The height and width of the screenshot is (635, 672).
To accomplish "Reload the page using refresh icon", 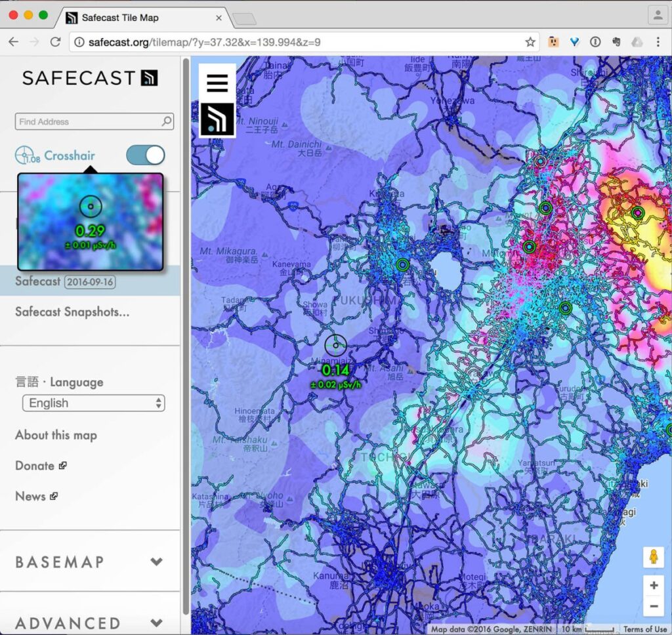I will [56, 42].
